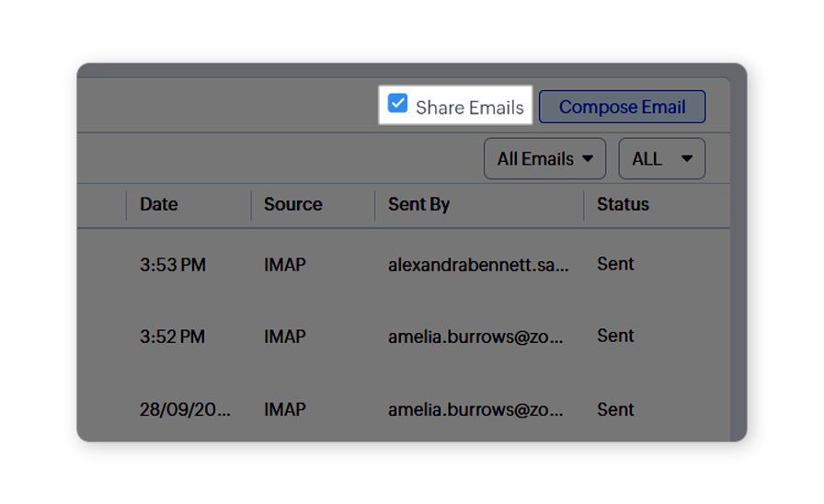The image size is (824, 504).
Task: Click amelia.burrows sender in 3:52 PM row
Action: pos(475,337)
